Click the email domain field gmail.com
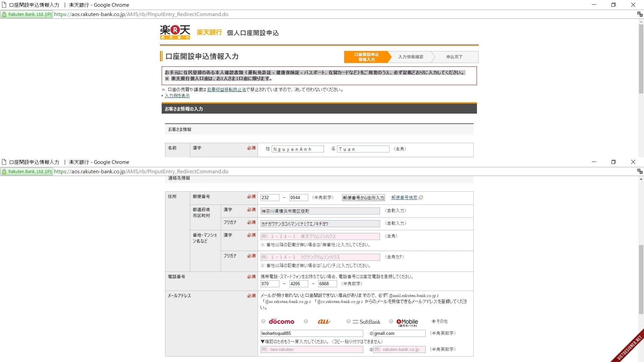 point(399,333)
